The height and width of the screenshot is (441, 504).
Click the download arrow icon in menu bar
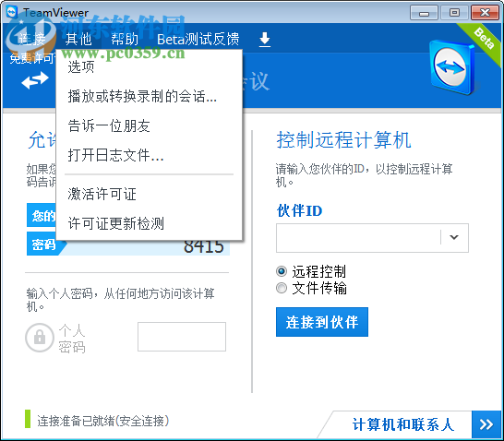(265, 40)
